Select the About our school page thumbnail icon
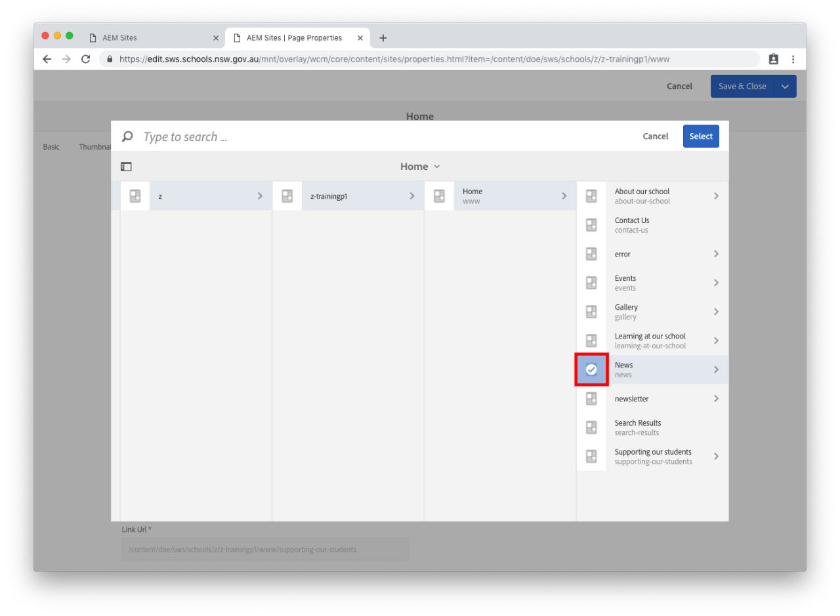840x616 pixels. click(x=591, y=196)
